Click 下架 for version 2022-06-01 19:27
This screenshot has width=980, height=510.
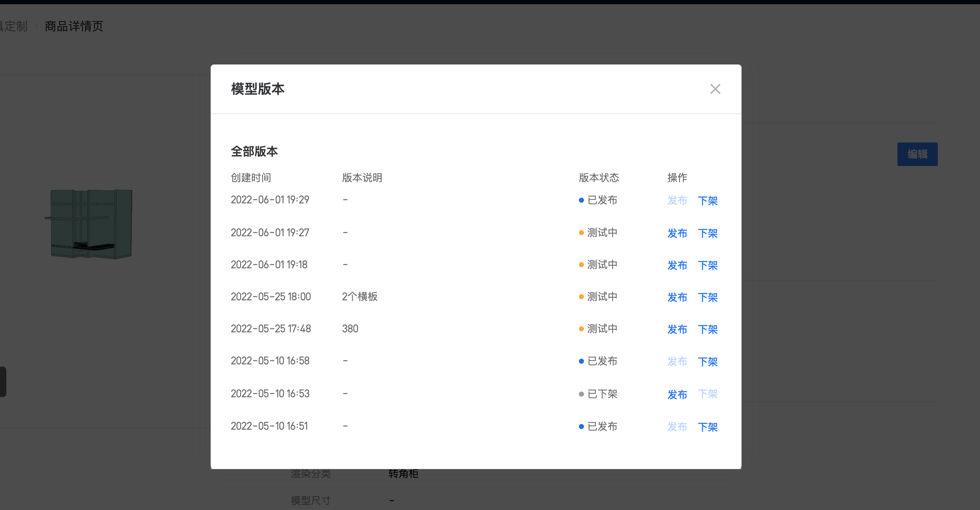click(708, 233)
